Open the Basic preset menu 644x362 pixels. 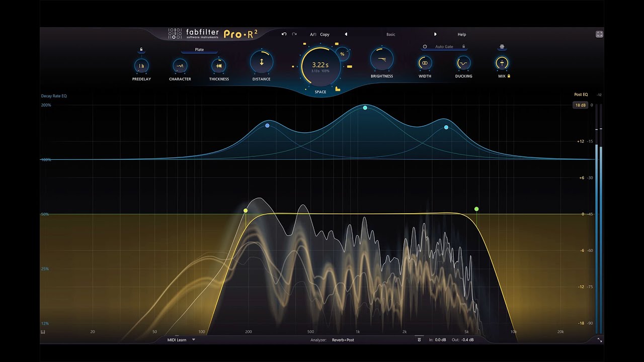(x=390, y=34)
